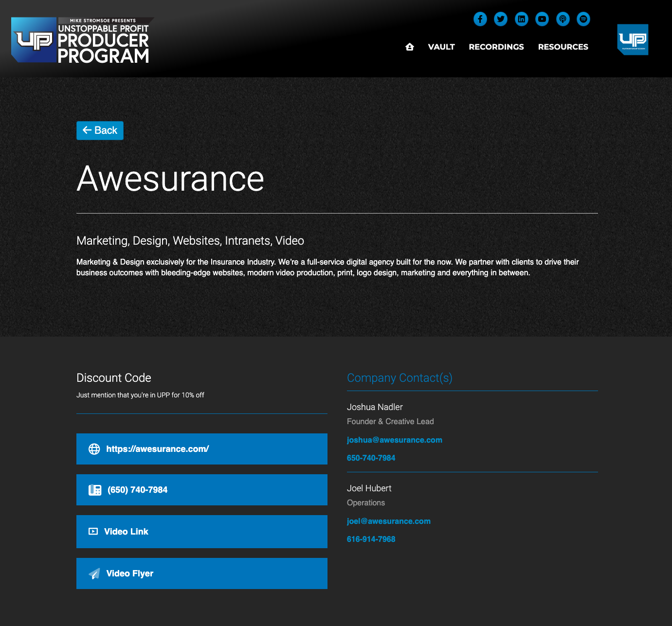Viewport: 672px width, 626px height.
Task: Visit https://awesurance.com/ link button
Action: click(202, 449)
